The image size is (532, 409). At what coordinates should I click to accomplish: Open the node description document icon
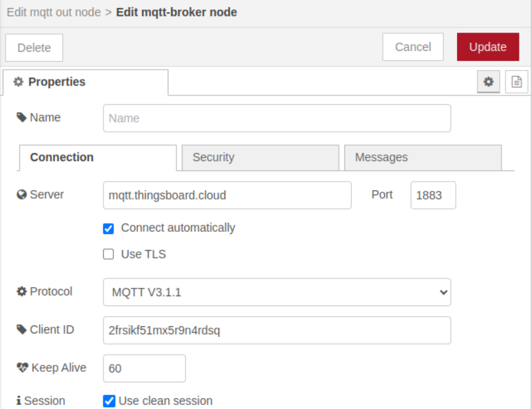[516, 82]
